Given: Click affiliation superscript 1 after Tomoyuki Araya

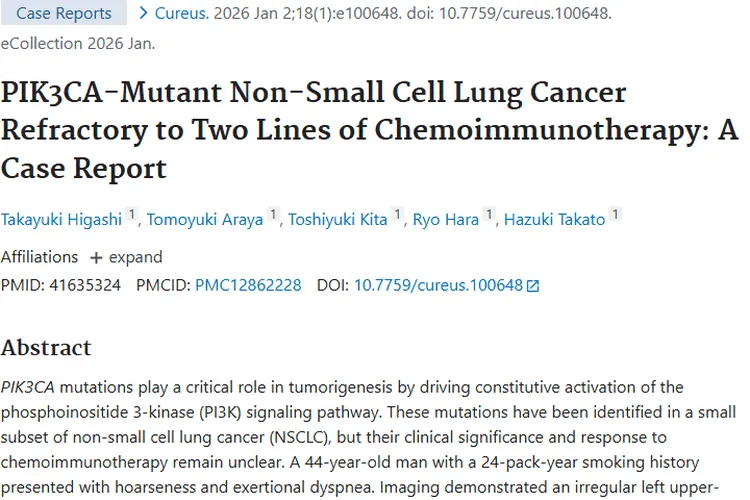Looking at the screenshot, I should point(273,215).
